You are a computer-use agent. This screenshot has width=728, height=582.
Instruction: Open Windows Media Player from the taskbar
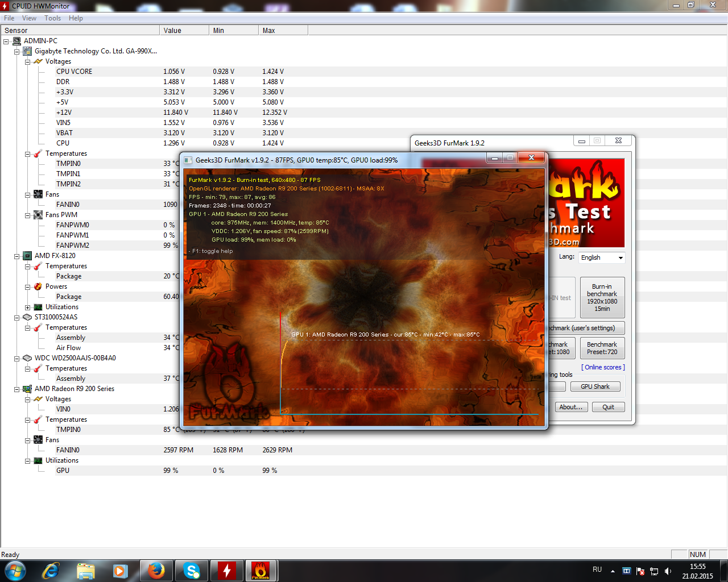[x=120, y=571]
